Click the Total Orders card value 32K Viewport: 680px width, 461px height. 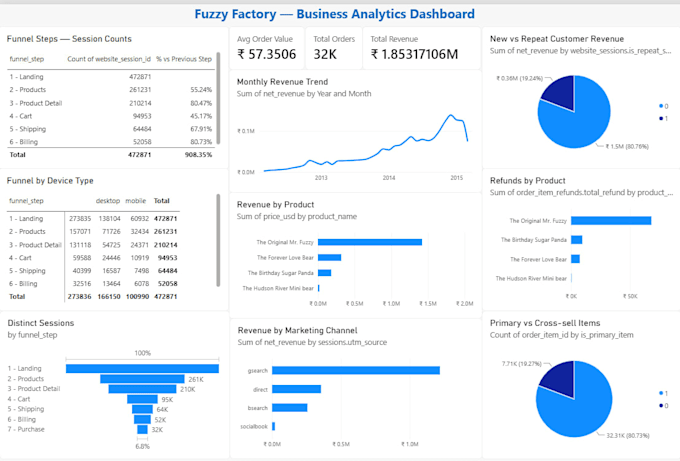(325, 54)
